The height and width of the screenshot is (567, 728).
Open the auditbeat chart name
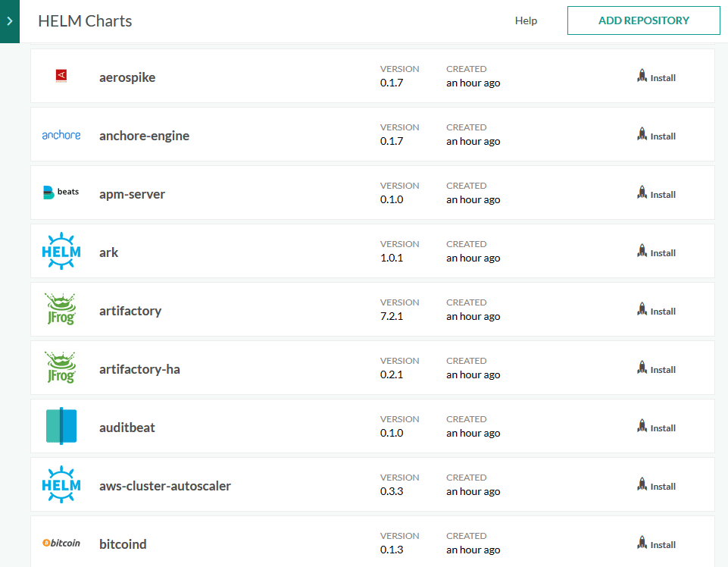click(127, 428)
